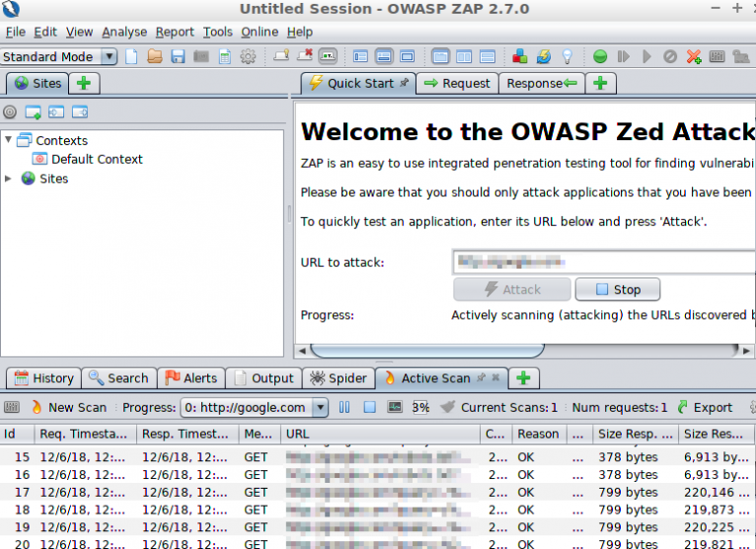The height and width of the screenshot is (549, 756).
Task: Open the Report menu
Action: [175, 32]
